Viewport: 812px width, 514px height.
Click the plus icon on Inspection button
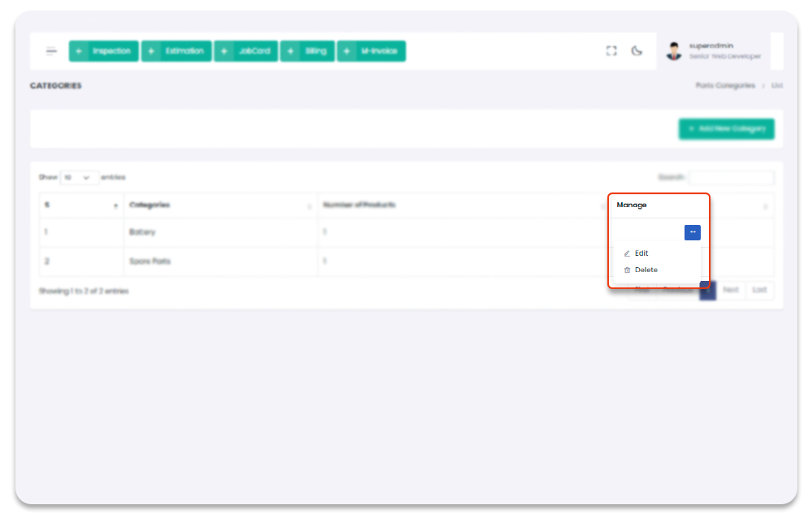(79, 51)
